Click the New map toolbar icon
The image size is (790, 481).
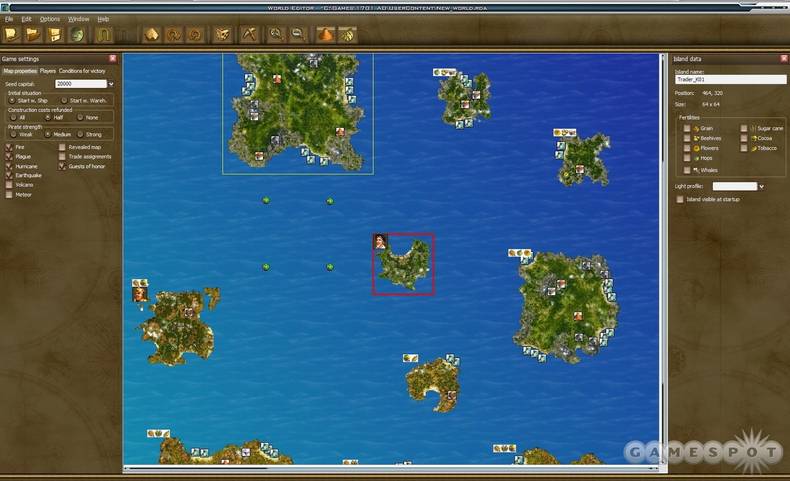click(12, 35)
